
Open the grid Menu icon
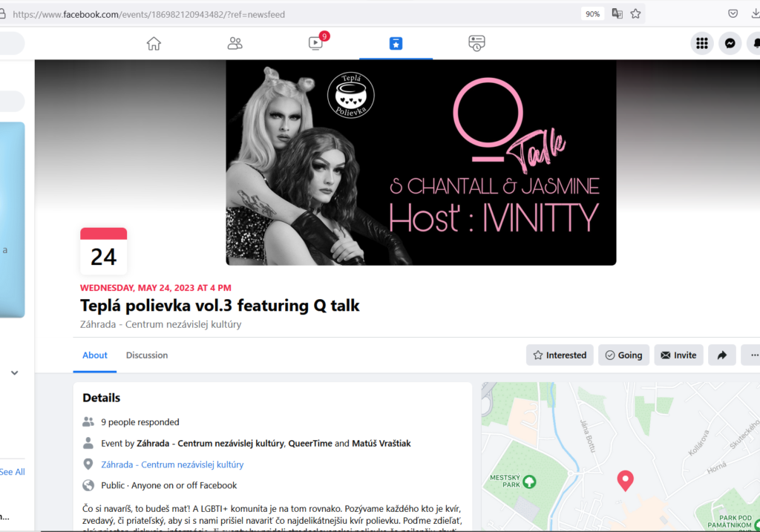(x=702, y=44)
